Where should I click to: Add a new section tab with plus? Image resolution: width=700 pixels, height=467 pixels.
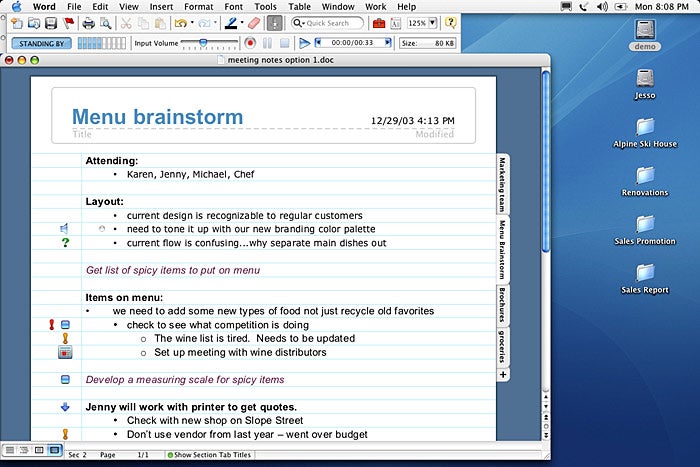point(503,375)
